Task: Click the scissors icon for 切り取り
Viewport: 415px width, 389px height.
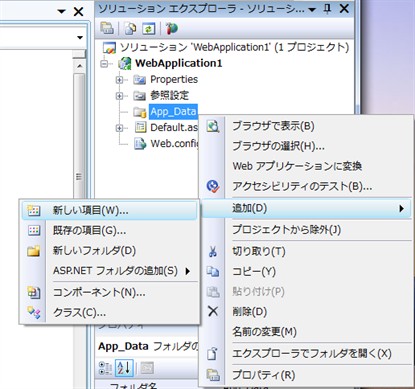Action: (x=213, y=251)
